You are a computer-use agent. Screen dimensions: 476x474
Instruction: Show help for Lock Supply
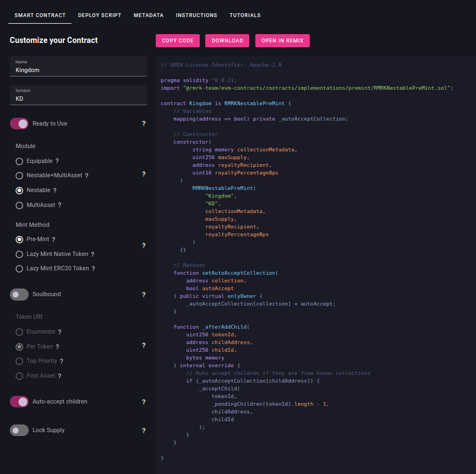point(144,431)
